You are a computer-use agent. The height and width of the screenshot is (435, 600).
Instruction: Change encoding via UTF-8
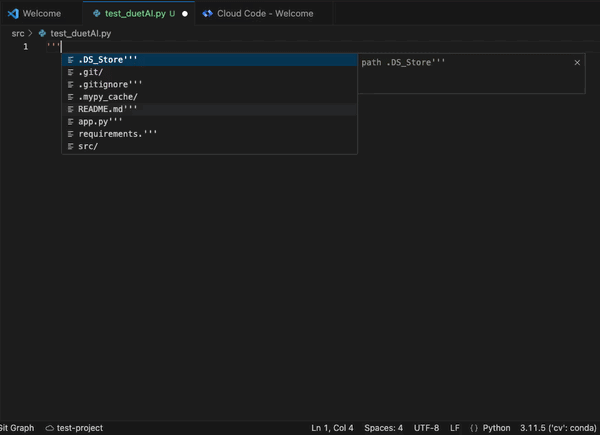tap(426, 428)
